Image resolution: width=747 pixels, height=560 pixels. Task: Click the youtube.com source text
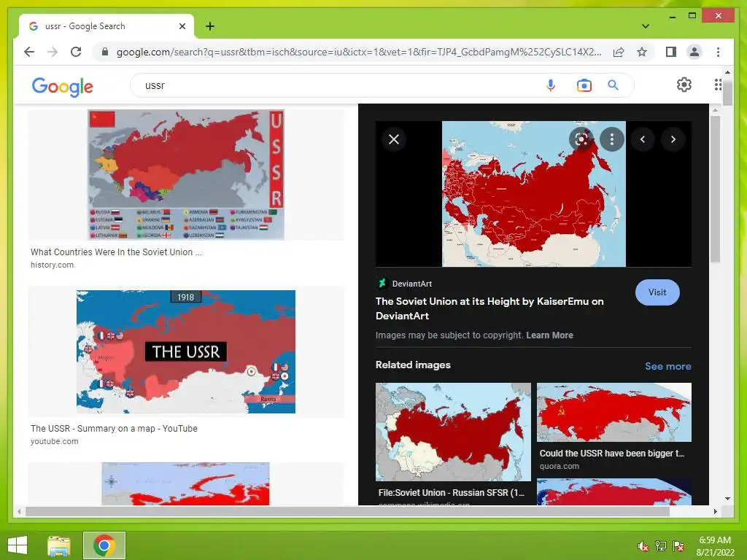pyautogui.click(x=54, y=441)
